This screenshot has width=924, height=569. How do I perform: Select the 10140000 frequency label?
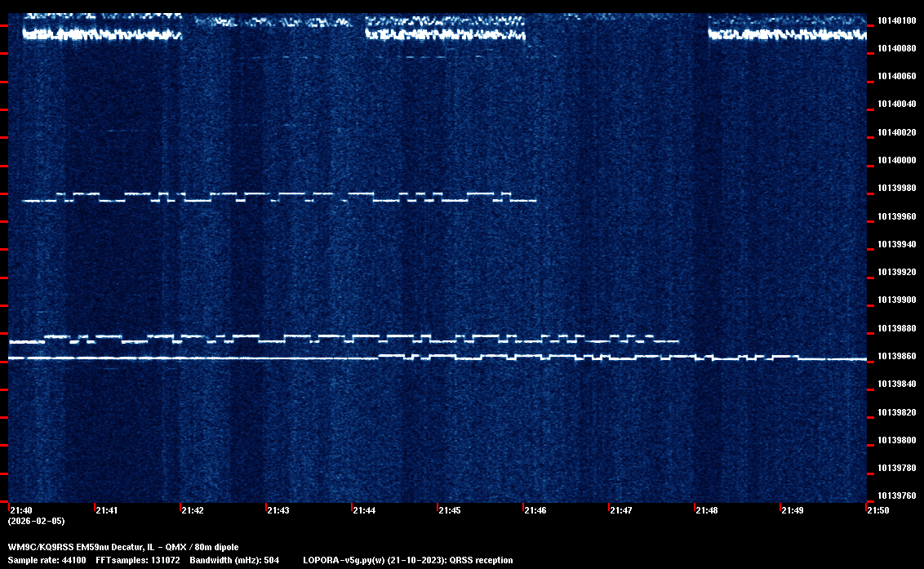click(x=895, y=160)
